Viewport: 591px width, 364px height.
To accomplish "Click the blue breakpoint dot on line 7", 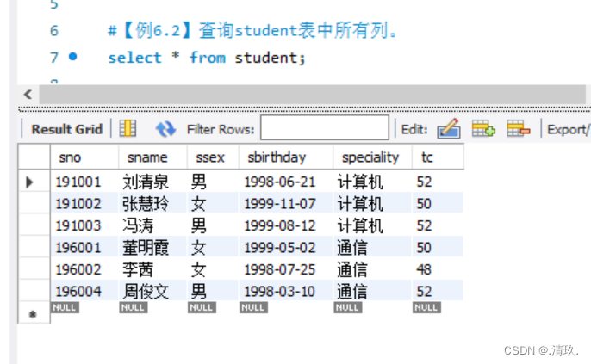I will (x=72, y=57).
